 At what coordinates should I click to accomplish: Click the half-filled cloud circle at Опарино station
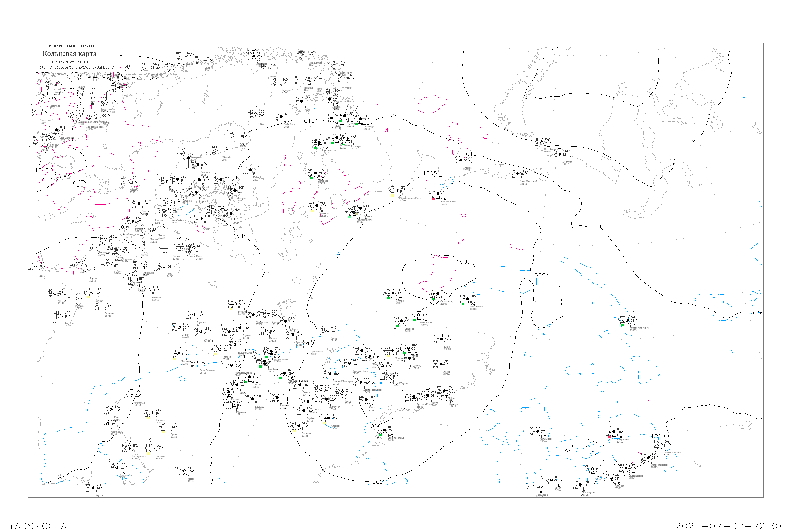click(x=402, y=321)
